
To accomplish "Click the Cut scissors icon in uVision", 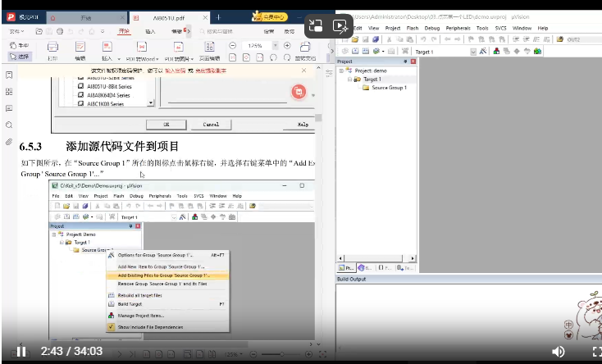I will point(389,39).
